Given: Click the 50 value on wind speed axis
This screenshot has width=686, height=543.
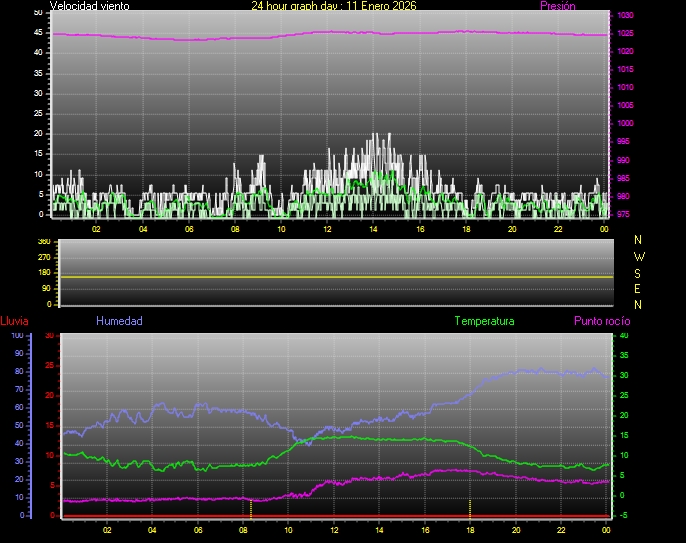Looking at the screenshot, I should 38,12.
